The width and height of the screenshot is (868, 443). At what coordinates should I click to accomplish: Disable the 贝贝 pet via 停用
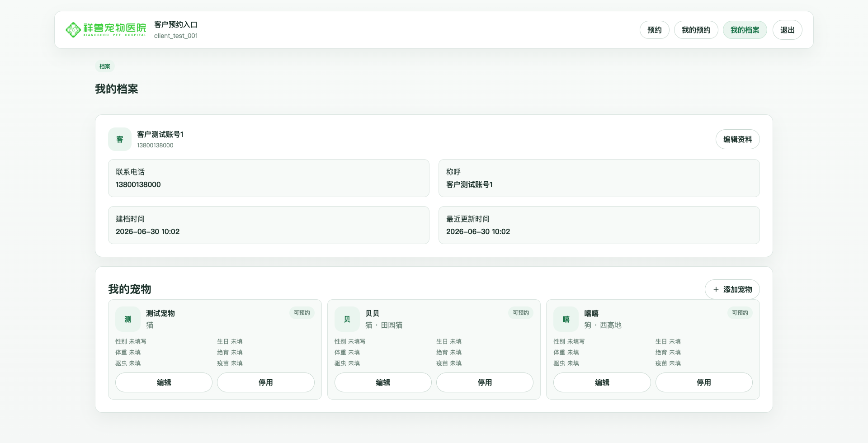pos(485,382)
